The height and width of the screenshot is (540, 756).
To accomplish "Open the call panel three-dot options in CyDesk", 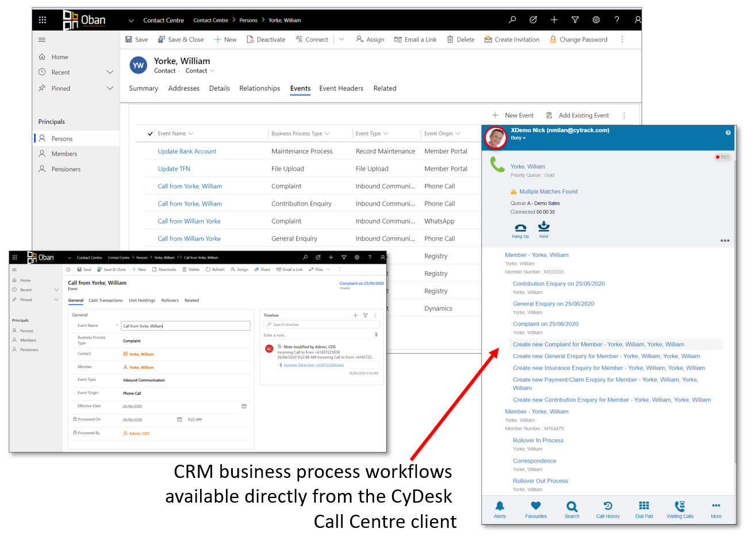I will tap(725, 241).
